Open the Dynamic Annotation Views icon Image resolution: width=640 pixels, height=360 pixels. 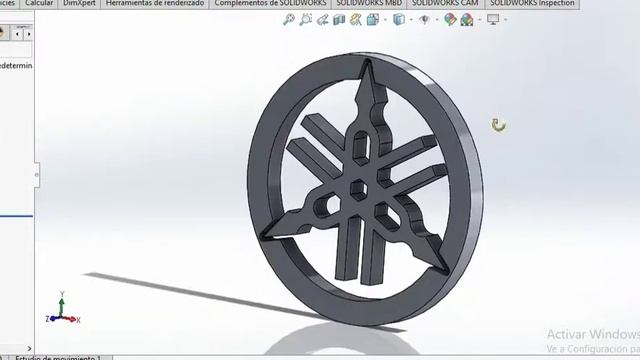[356, 19]
